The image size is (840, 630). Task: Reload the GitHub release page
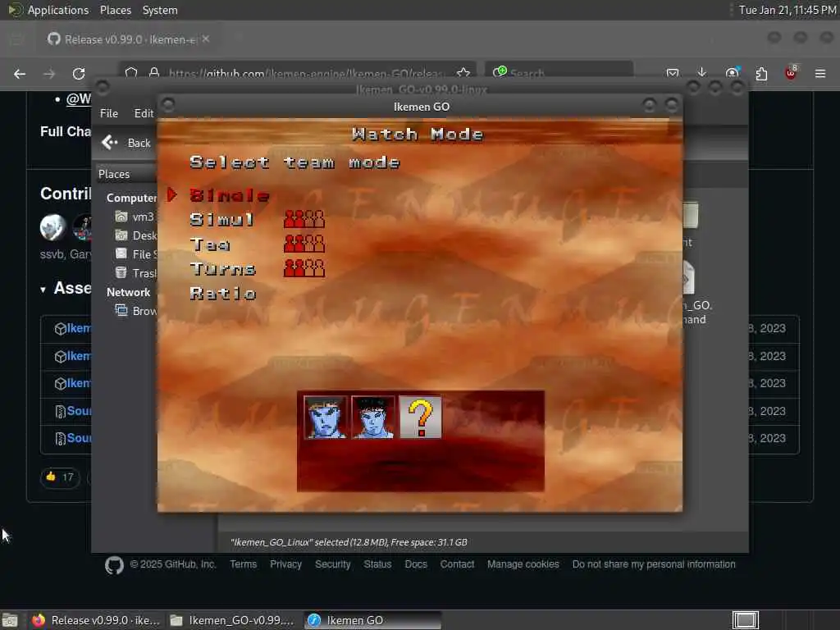click(x=79, y=73)
